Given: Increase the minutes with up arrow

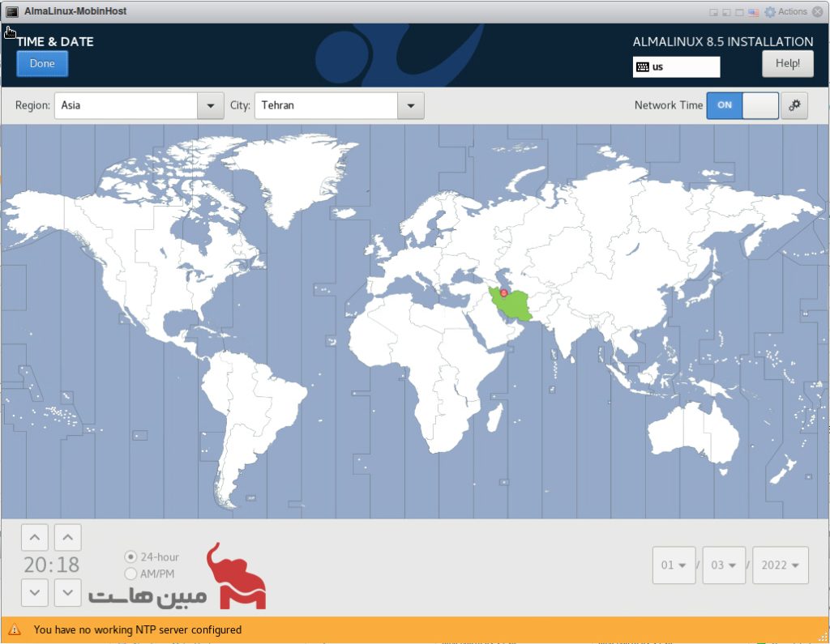Looking at the screenshot, I should tap(68, 538).
